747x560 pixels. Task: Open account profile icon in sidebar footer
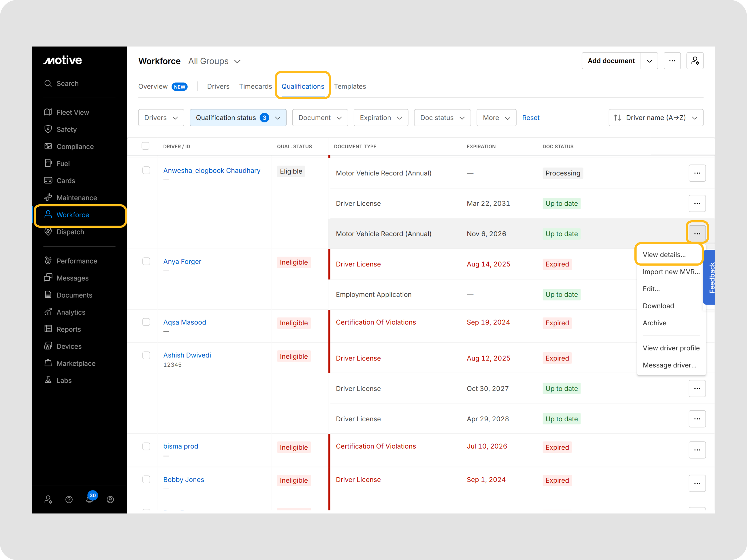110,499
